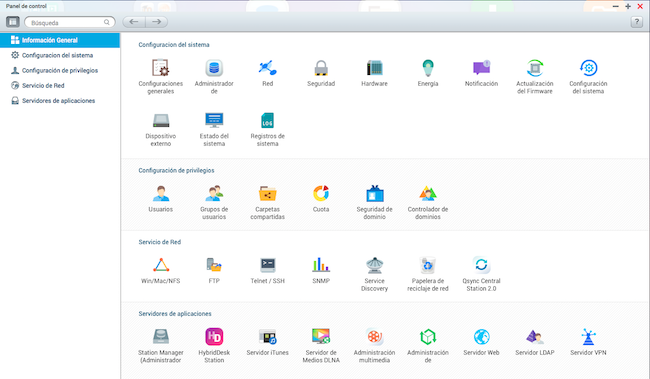Open the Estado del sistema icon

pos(214,121)
